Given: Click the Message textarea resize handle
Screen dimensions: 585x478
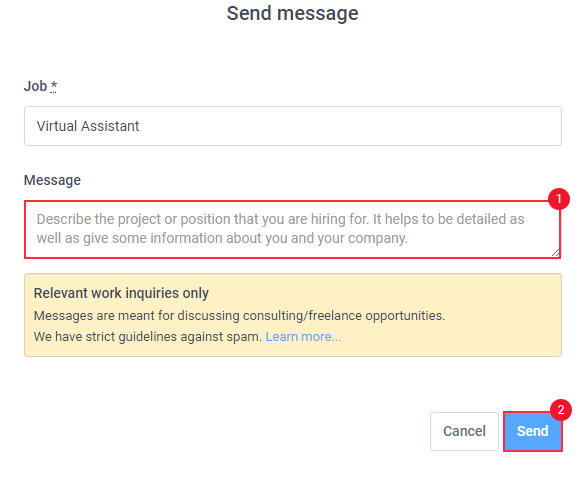Looking at the screenshot, I should (555, 253).
